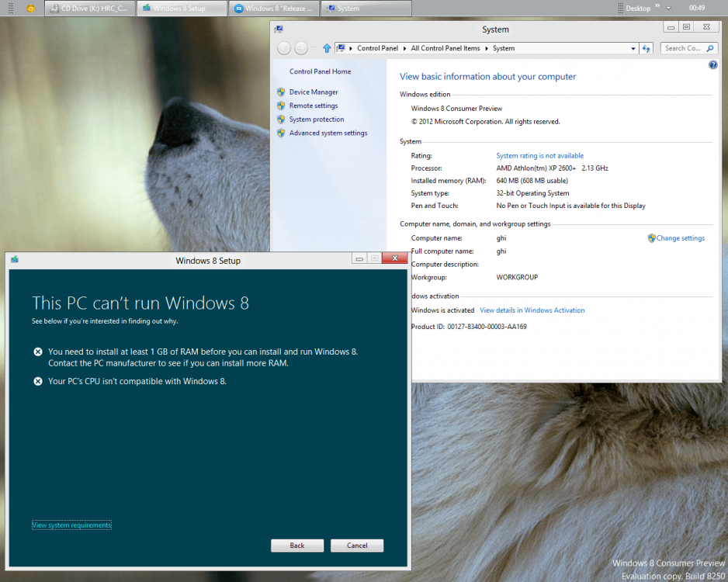Screen dimensions: 728x582
Task: Maximize the System window
Action: (x=687, y=27)
